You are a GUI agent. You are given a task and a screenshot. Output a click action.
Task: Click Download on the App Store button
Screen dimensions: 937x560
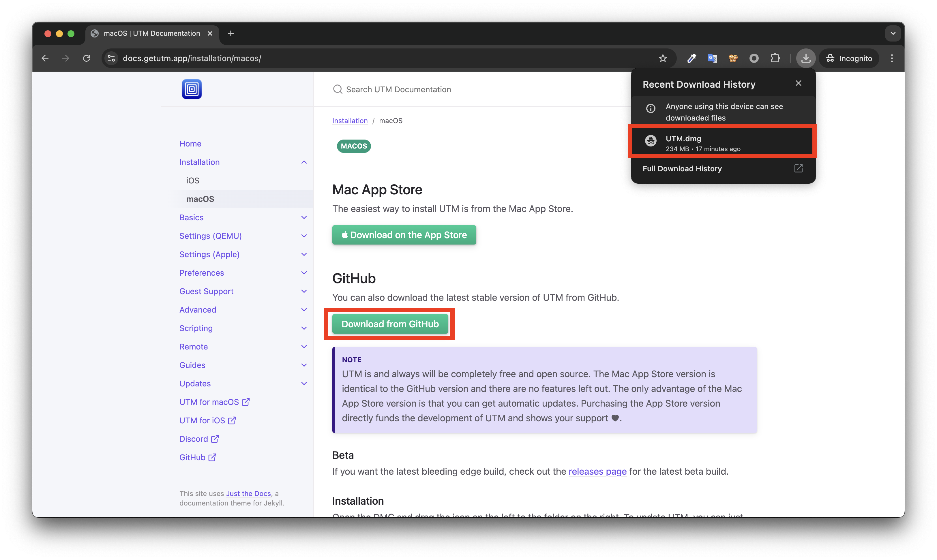(x=404, y=235)
